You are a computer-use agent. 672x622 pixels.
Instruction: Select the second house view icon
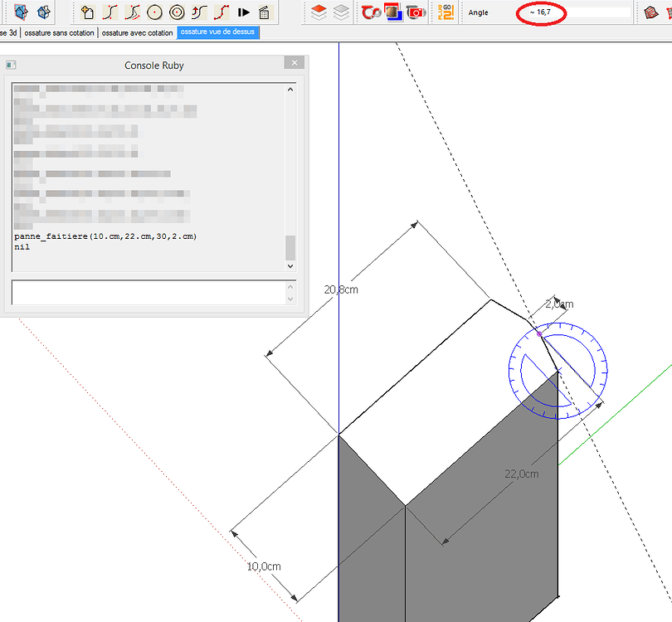coord(41,12)
